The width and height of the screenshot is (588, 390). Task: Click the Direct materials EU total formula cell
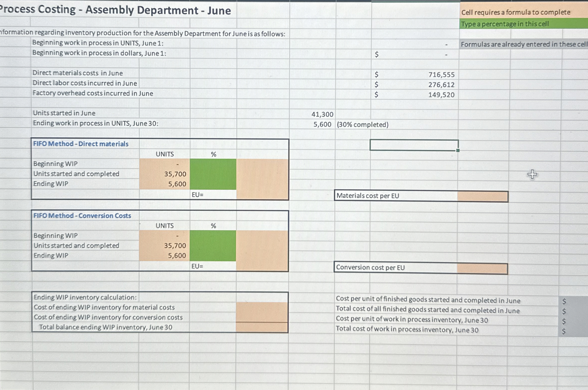click(262, 194)
